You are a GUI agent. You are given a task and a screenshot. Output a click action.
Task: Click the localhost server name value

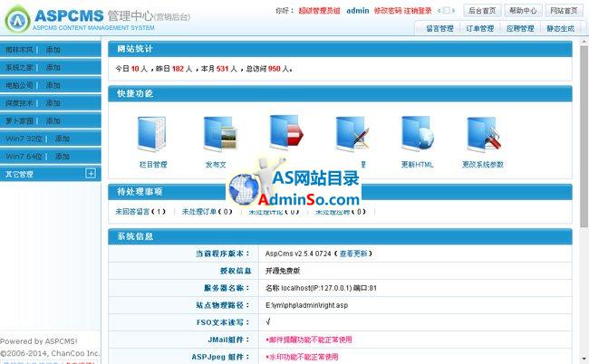(x=321, y=288)
